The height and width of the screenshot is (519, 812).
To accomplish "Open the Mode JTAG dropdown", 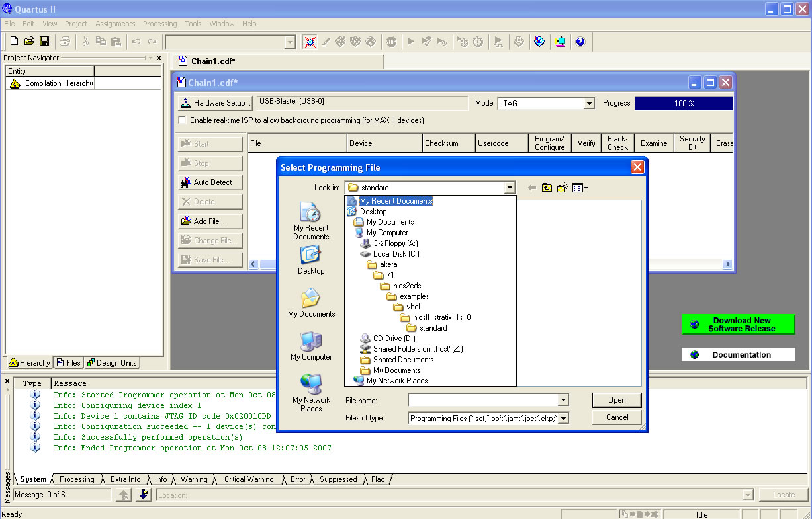I will tap(588, 104).
